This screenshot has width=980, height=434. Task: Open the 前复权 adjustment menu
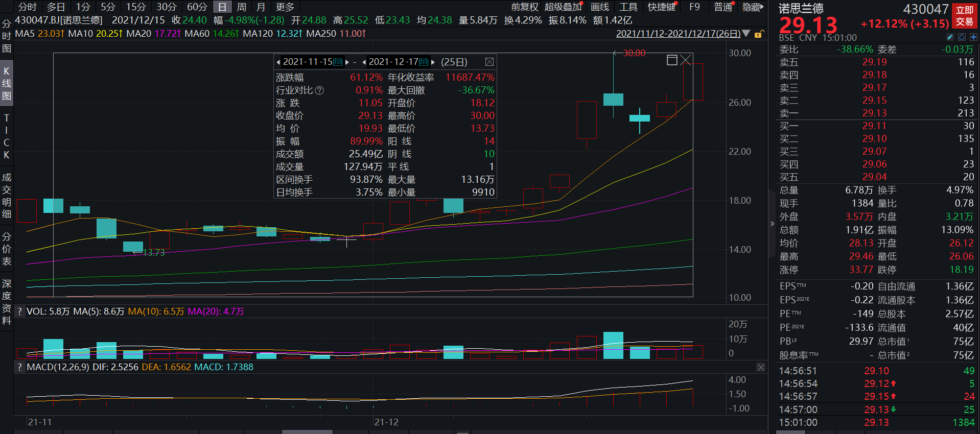pos(525,7)
